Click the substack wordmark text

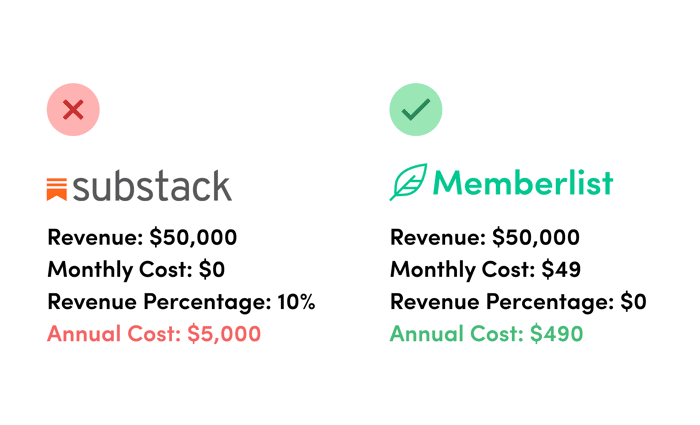pos(152,186)
